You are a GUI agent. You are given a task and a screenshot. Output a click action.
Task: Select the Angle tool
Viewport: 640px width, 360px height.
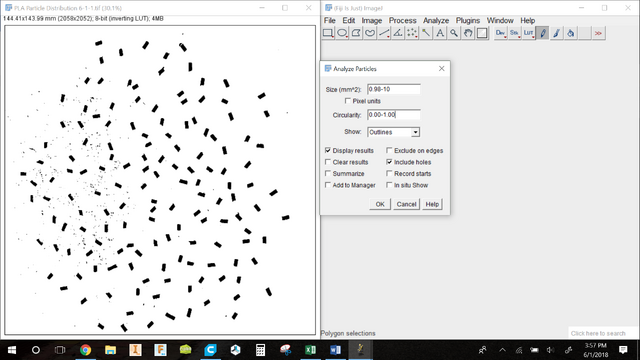(x=398, y=33)
